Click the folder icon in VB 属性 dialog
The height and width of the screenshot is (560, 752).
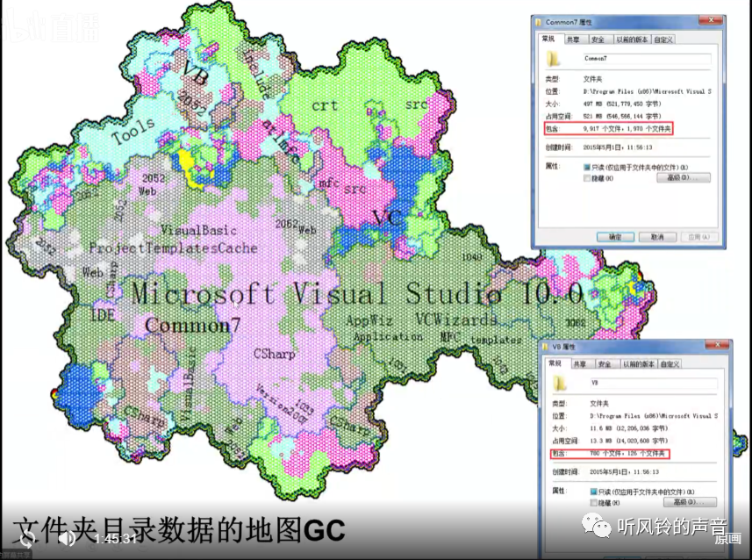coord(560,383)
